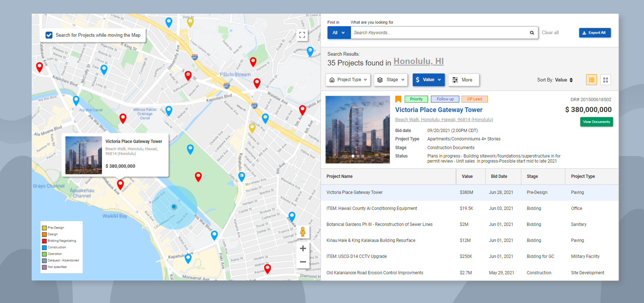Viewport: 644px width, 303px height.
Task: Zoom in on the map
Action: (303, 248)
